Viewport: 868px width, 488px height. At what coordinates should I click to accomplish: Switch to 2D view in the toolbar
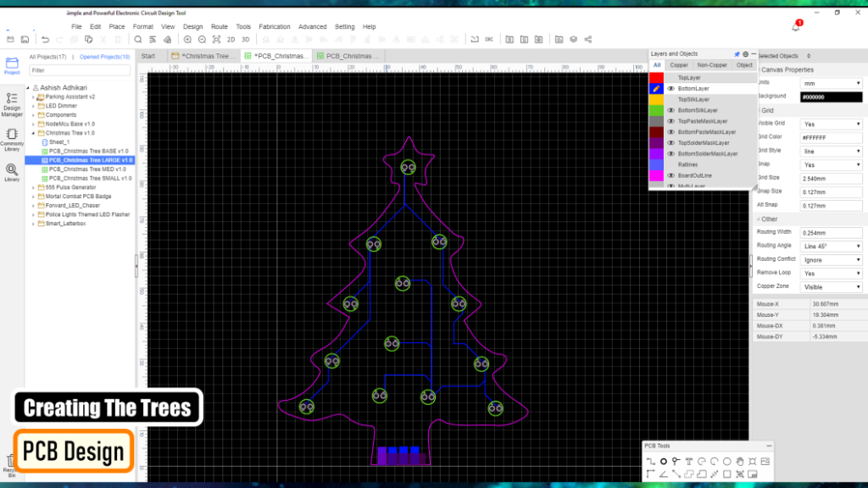click(231, 39)
